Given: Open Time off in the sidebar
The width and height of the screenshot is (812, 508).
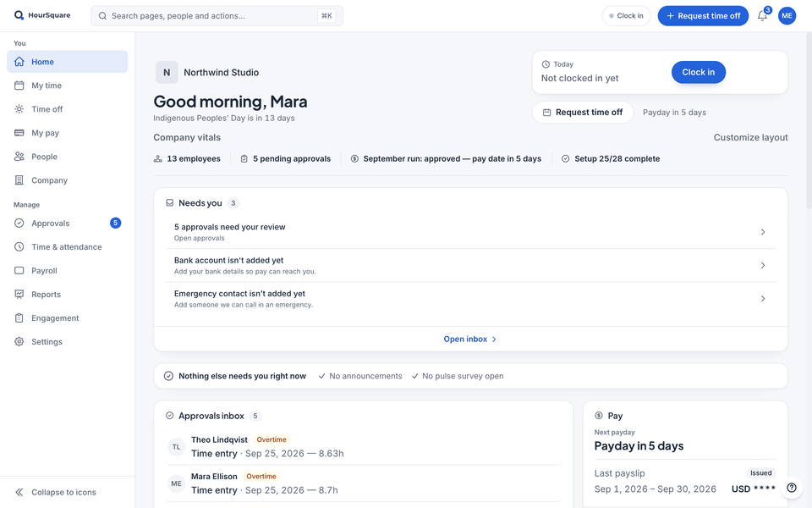Looking at the screenshot, I should (x=68, y=109).
